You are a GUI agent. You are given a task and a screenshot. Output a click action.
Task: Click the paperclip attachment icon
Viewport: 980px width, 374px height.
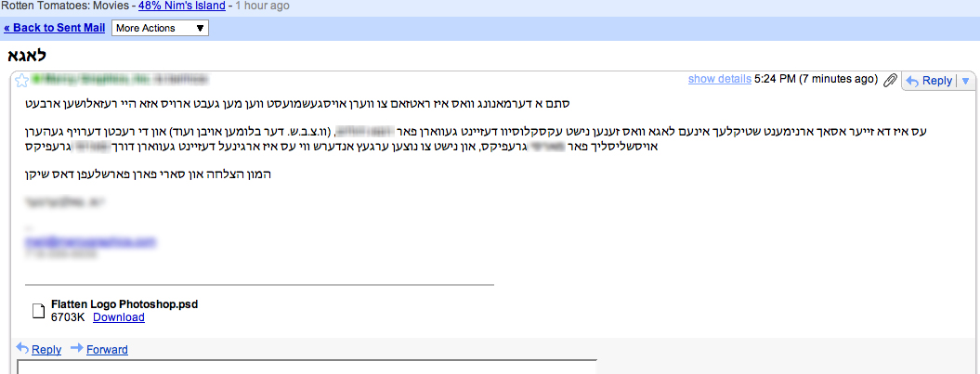tap(890, 81)
